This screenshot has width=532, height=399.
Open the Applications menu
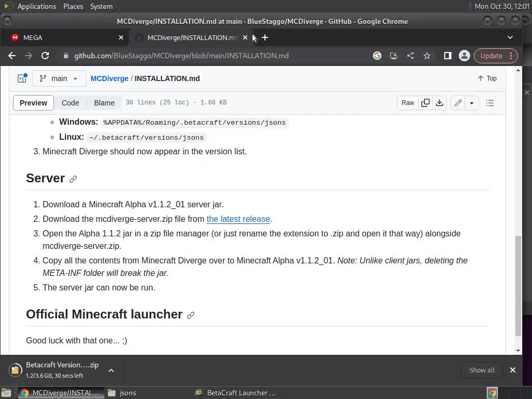pos(37,6)
